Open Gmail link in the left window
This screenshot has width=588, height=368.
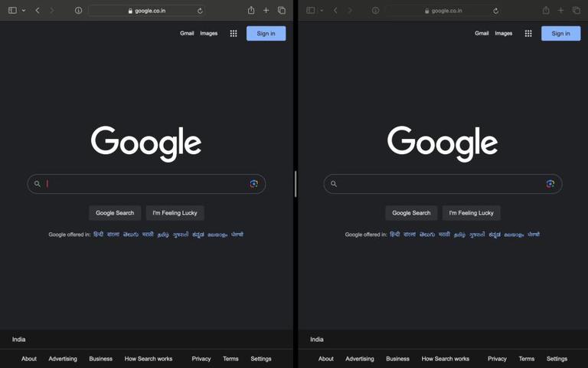click(187, 34)
